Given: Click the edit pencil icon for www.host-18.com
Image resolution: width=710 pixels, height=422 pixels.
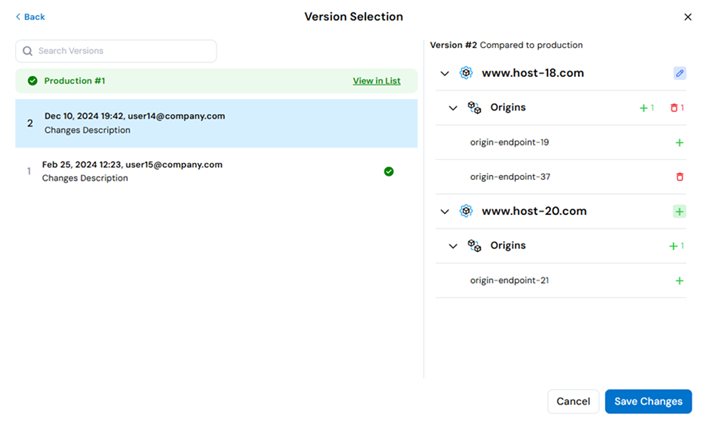Looking at the screenshot, I should coord(679,73).
